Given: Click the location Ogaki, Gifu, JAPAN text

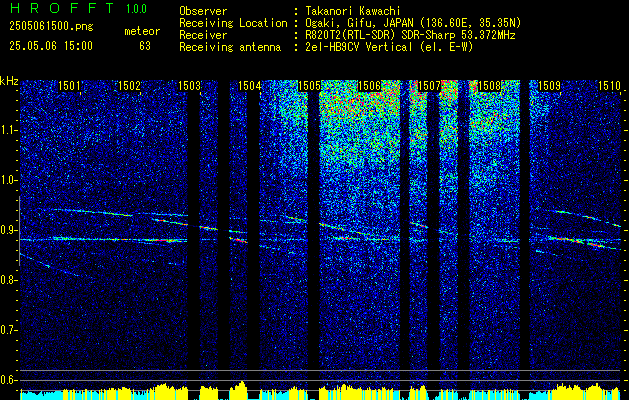Looking at the screenshot, I should click(413, 23).
